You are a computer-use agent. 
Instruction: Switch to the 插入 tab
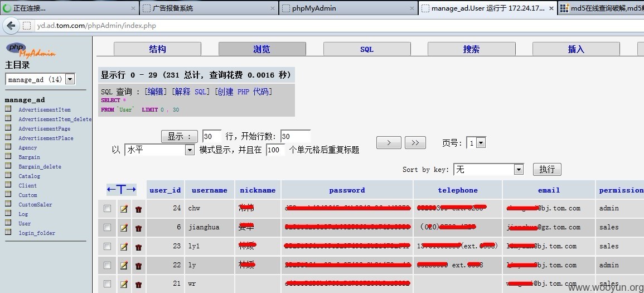576,49
